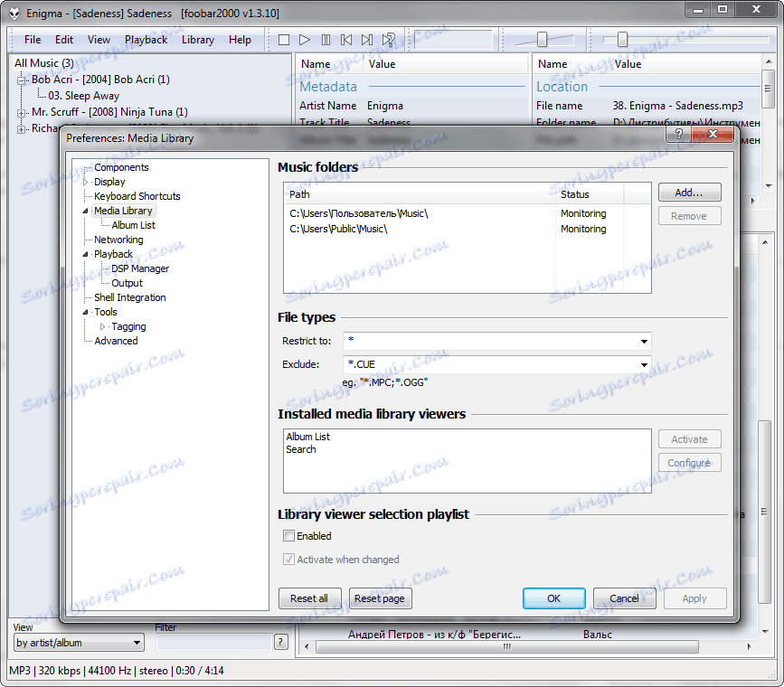Select All Music (3) node
Viewport: 784px width, 687px height.
(44, 63)
